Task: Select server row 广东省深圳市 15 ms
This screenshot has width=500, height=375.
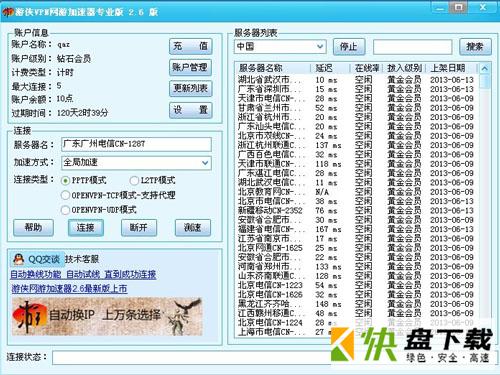Action: click(356, 89)
